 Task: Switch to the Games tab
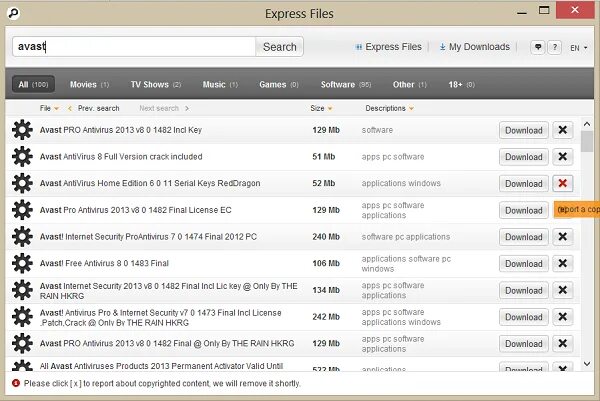[279, 84]
